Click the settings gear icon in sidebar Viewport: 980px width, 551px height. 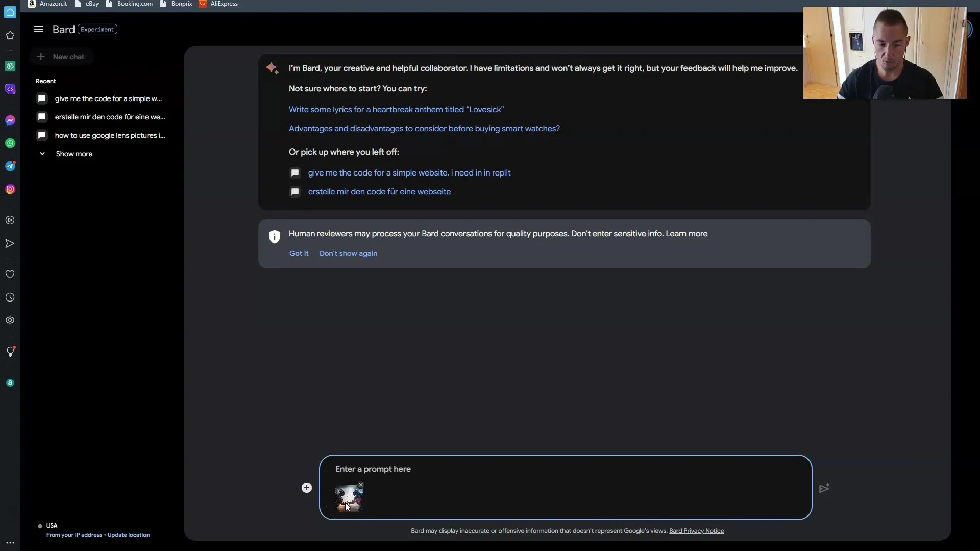(10, 319)
